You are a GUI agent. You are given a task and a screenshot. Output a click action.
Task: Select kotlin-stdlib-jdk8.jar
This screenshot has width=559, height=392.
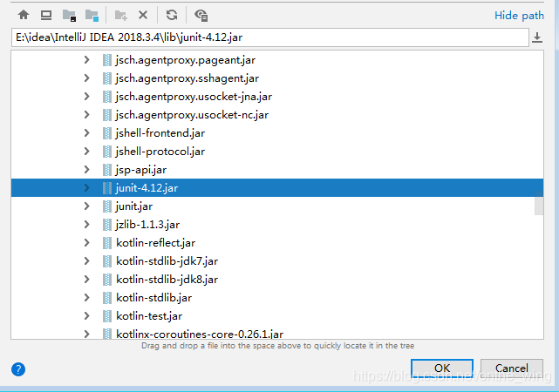pos(167,279)
